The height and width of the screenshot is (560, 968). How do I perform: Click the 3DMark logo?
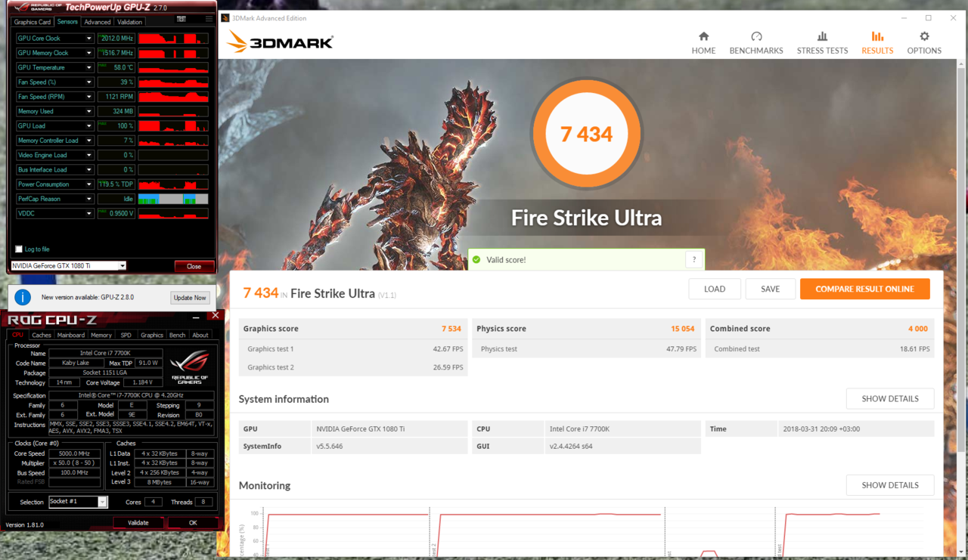(281, 42)
